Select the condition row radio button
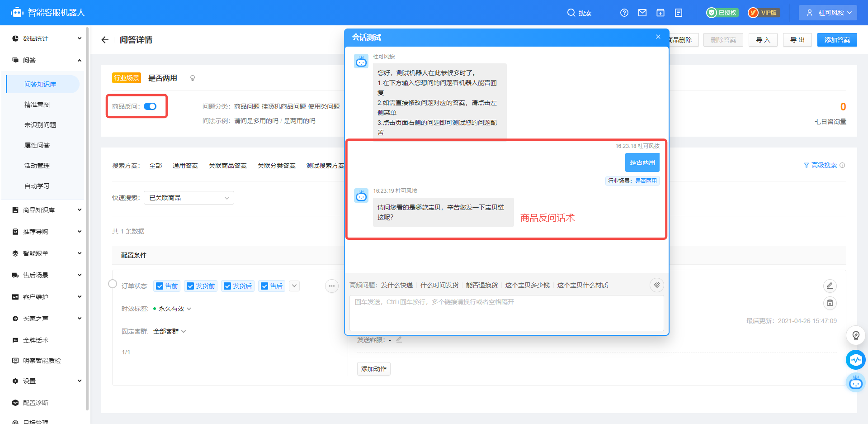The width and height of the screenshot is (868, 424). coord(113,284)
